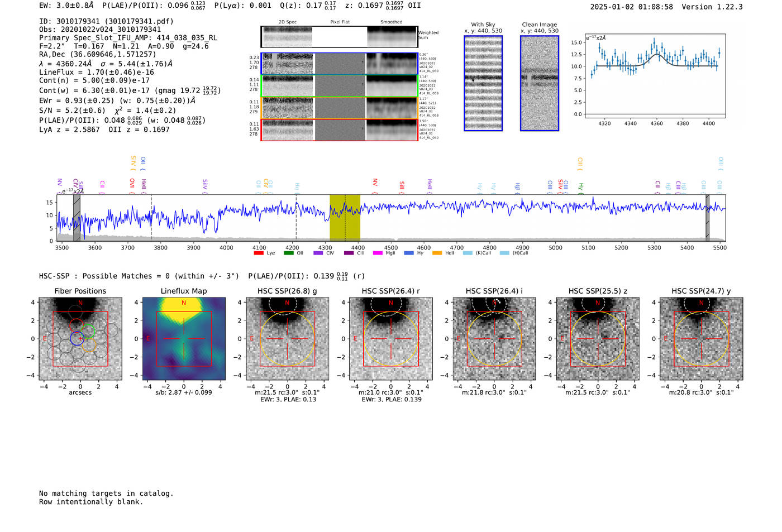Click the CIII dark purple legend swatch

pyautogui.click(x=349, y=253)
